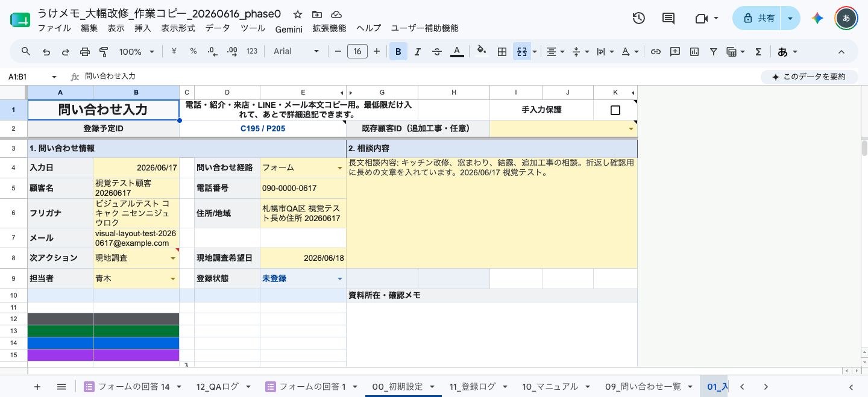Open the データ menu

pyautogui.click(x=218, y=28)
